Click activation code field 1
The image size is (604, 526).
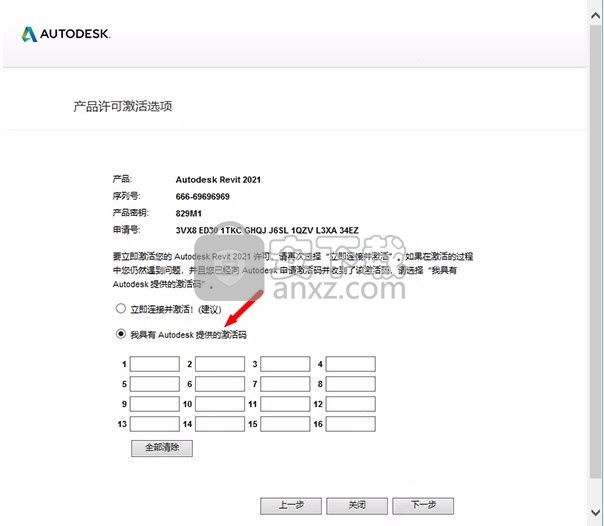pos(154,364)
